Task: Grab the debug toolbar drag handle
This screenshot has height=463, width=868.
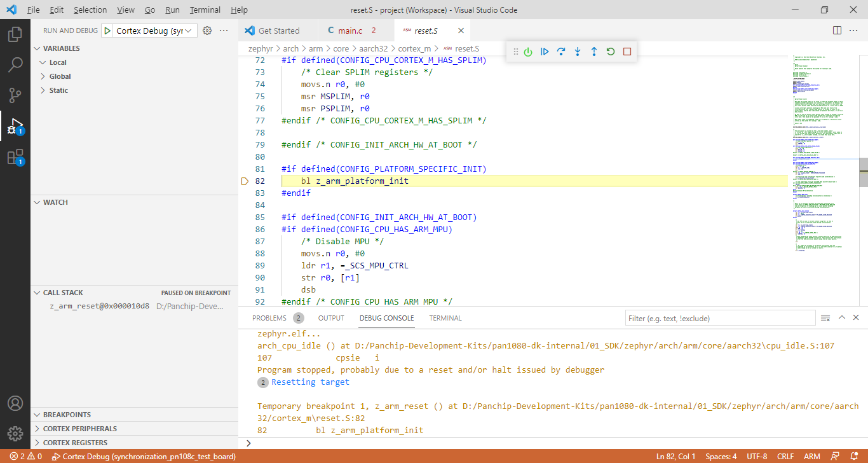Action: tap(515, 52)
